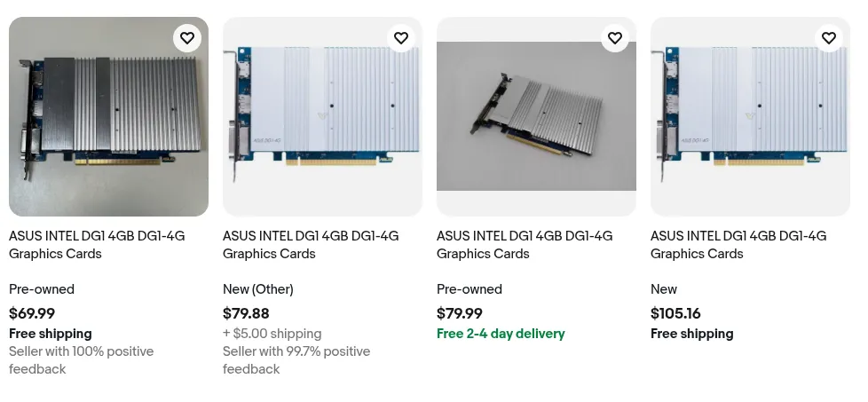Click the green Free 2-4 day delivery text
This screenshot has width=868, height=402.
501,334
